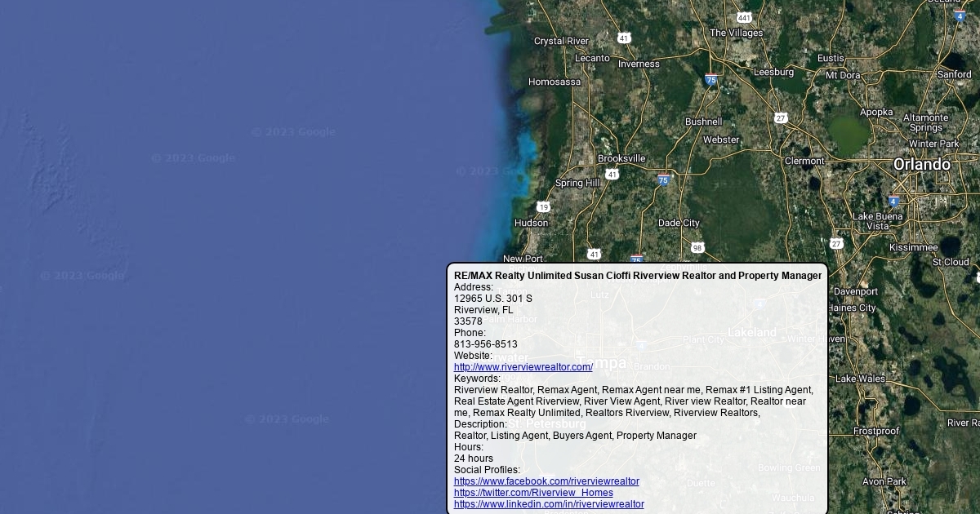The width and height of the screenshot is (980, 514).
Task: Click the US 27 shield near Webster
Action: coord(781,118)
